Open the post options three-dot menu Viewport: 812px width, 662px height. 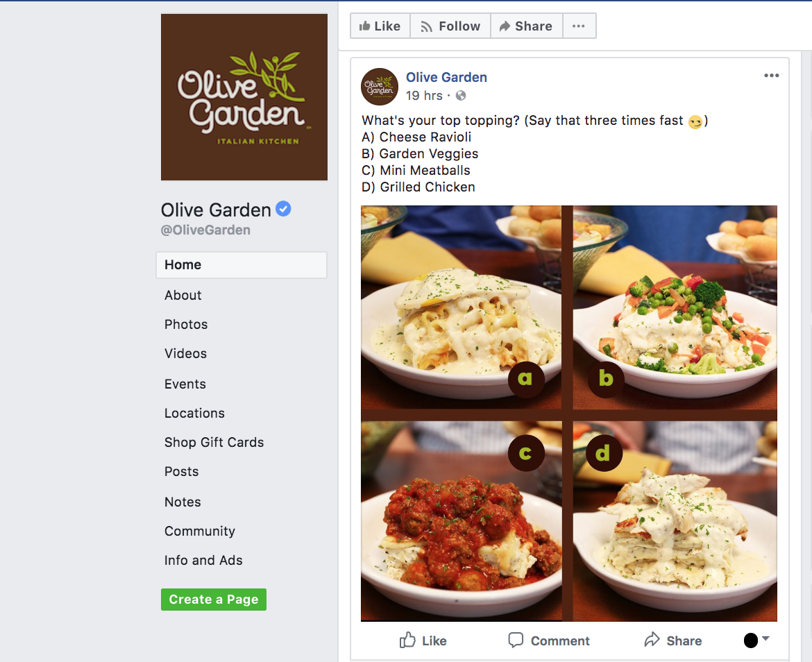[x=771, y=76]
